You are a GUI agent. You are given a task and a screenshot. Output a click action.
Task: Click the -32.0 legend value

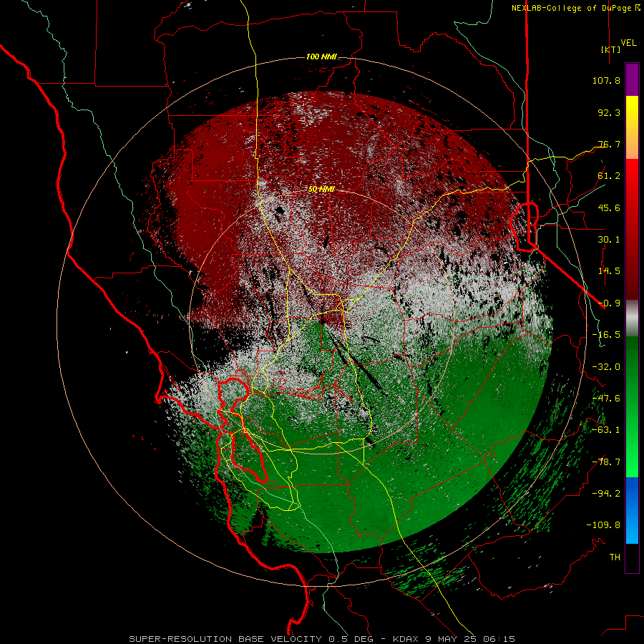606,367
